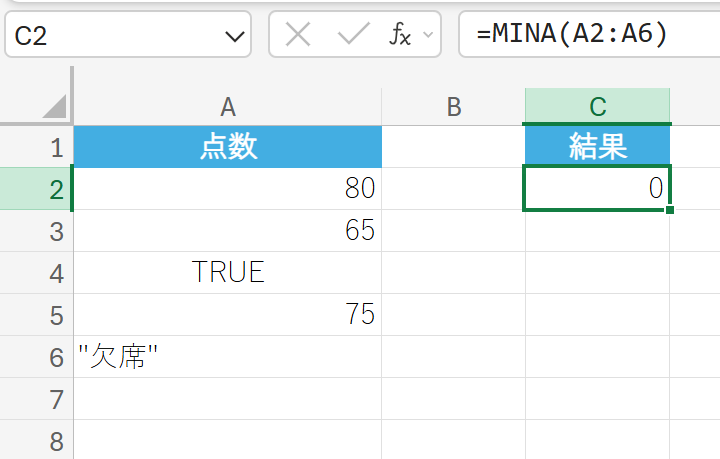The width and height of the screenshot is (720, 459).
Task: Click fill handle on cell C2
Action: (668, 209)
